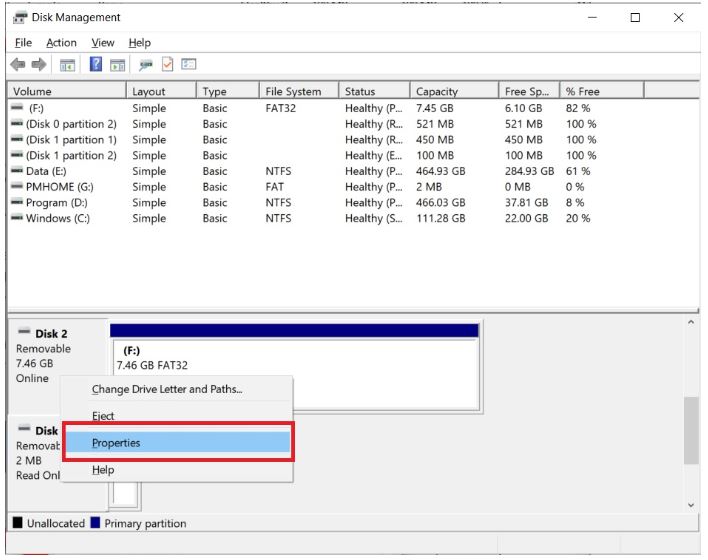The image size is (708, 560).
Task: Open the View menu
Action: [103, 43]
